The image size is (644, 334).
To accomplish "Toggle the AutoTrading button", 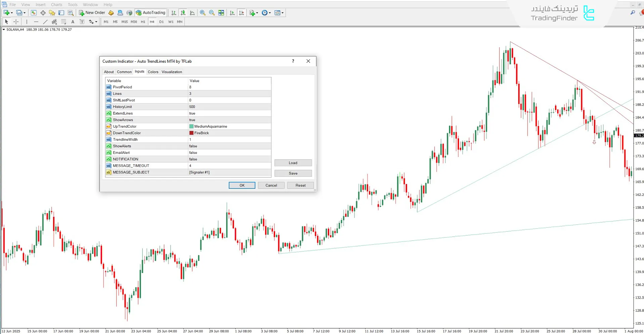I will tap(151, 13).
